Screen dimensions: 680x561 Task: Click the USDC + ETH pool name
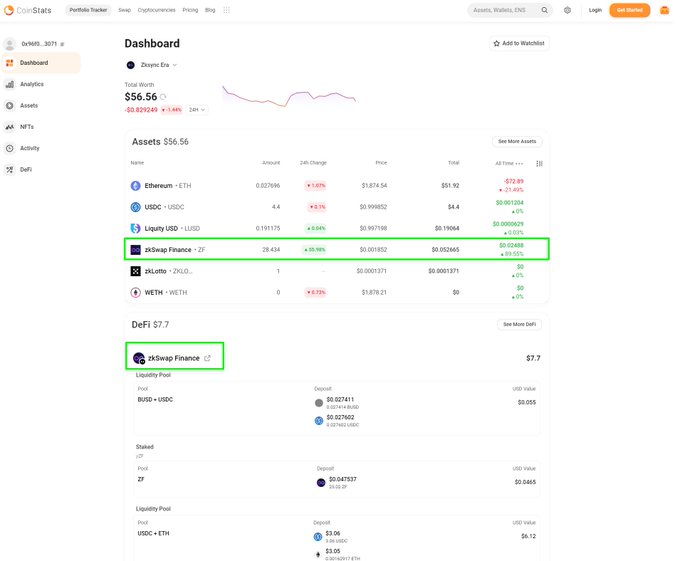(x=154, y=534)
